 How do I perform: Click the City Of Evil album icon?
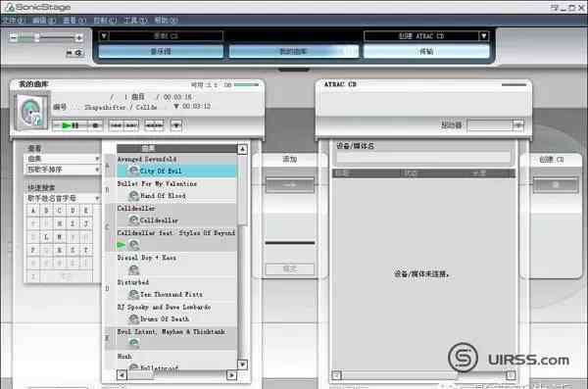(x=133, y=170)
